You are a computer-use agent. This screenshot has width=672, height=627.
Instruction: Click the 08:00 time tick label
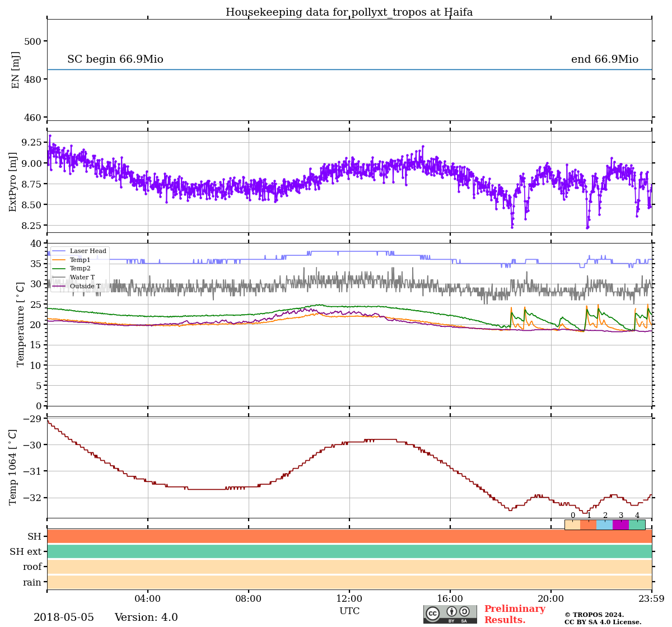[249, 599]
